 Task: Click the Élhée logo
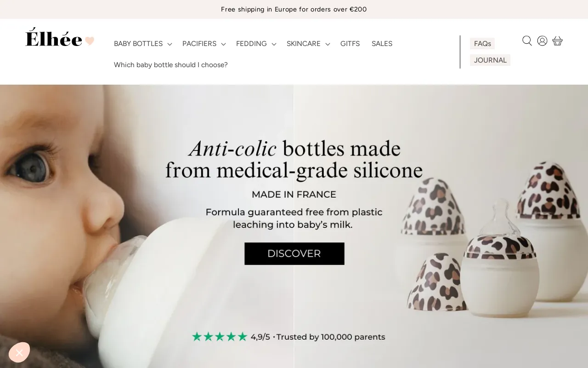pyautogui.click(x=54, y=38)
